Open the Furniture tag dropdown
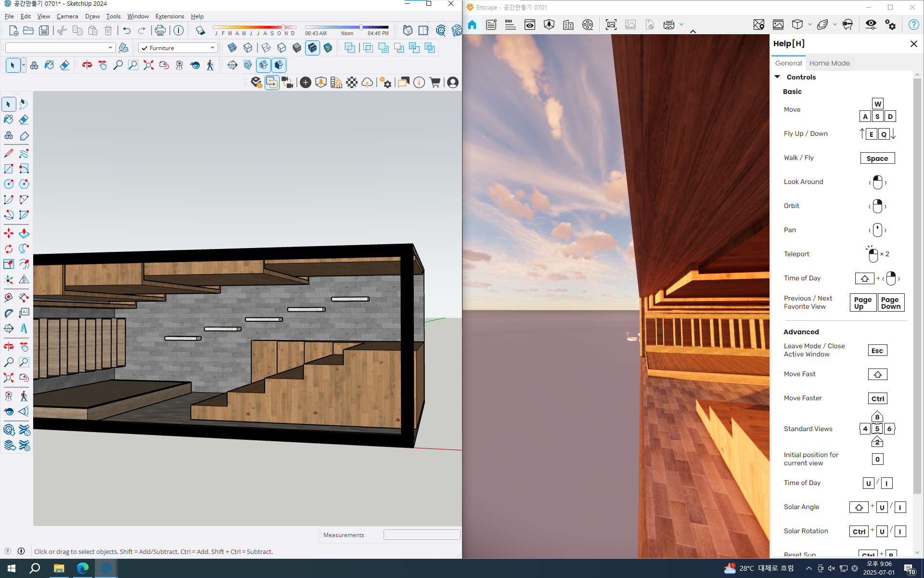 click(212, 48)
